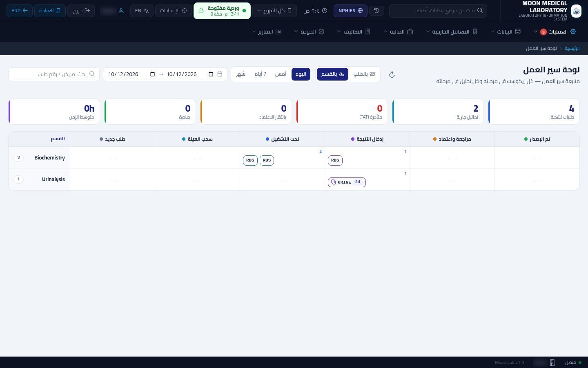This screenshot has width=588, height=368.
Task: Open the URINE 24 sample chip
Action: click(x=347, y=182)
